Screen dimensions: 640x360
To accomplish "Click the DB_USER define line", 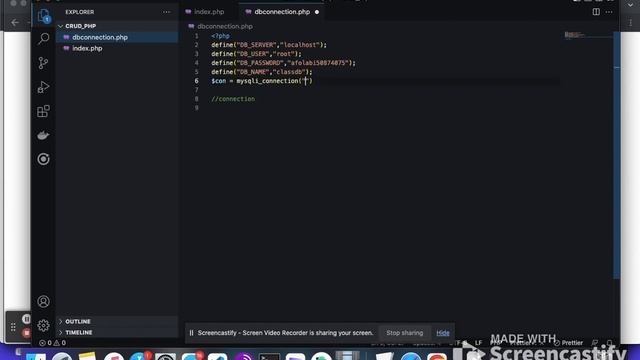I will 256,54.
